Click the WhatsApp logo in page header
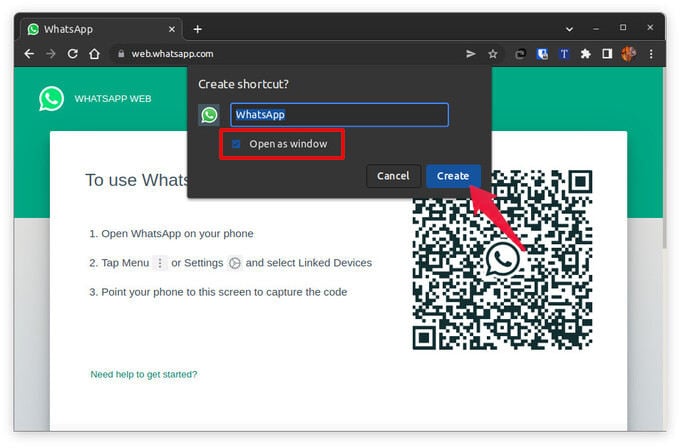Viewport: 680px width, 448px height. point(52,98)
